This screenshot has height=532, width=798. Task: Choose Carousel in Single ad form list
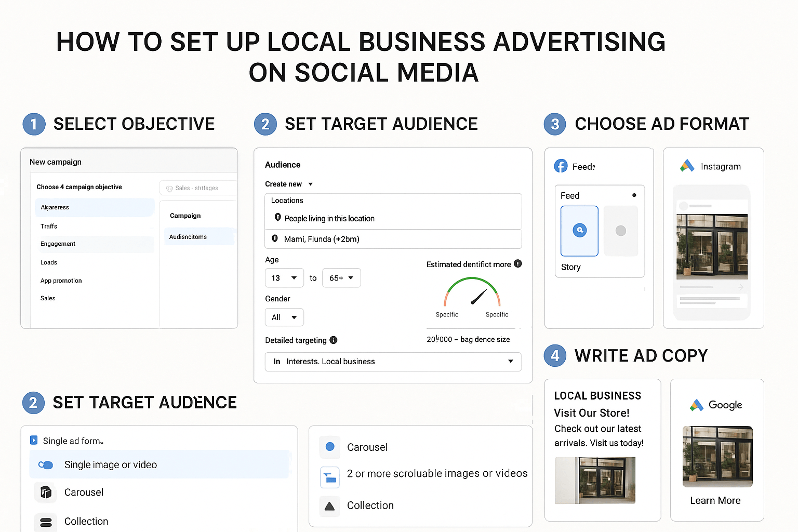pos(84,492)
